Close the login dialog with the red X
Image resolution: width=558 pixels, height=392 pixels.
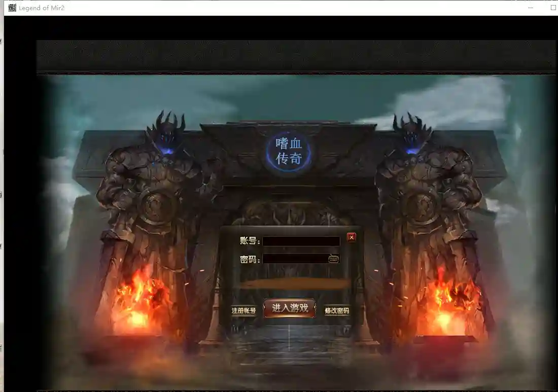click(351, 237)
